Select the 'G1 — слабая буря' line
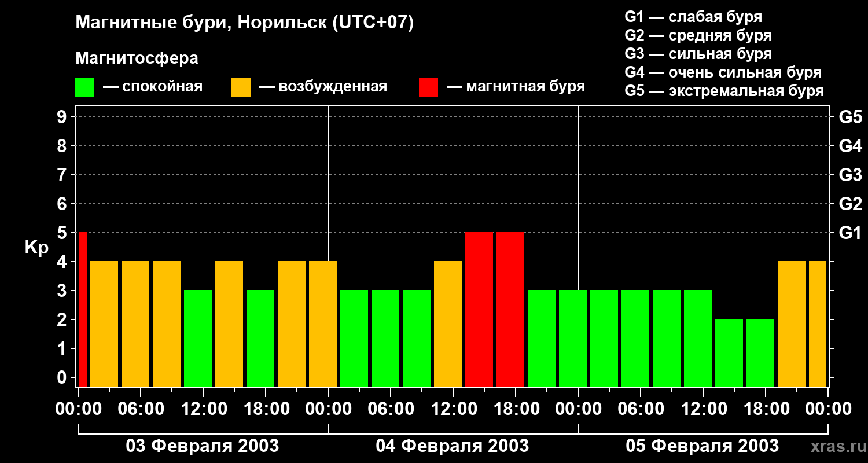Viewport: 868px width, 463px height. pyautogui.click(x=693, y=17)
